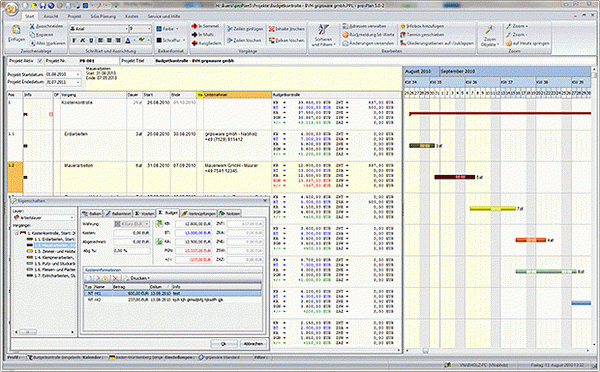Toggle bold text formatting
This screenshot has height=372, width=600.
pos(74,40)
